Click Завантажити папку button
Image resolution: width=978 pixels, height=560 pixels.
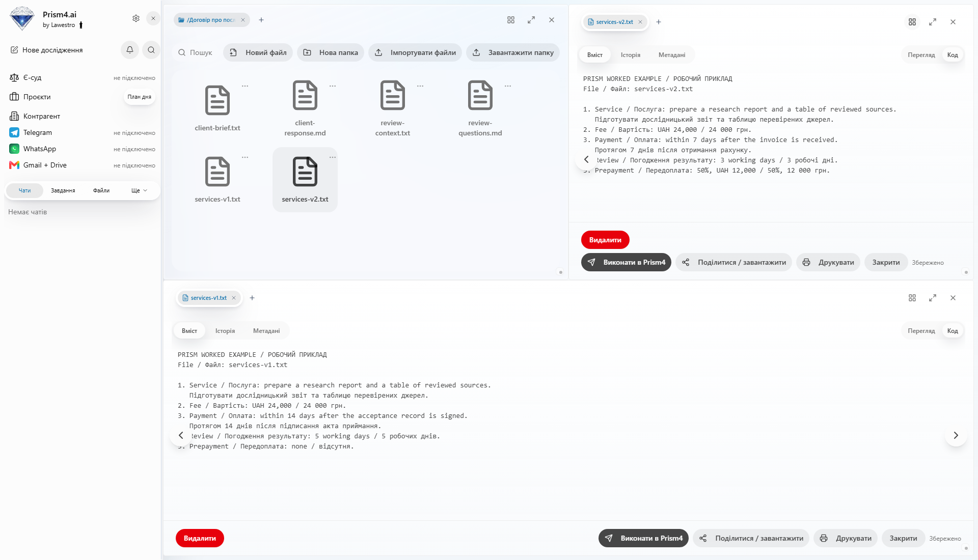pos(513,52)
